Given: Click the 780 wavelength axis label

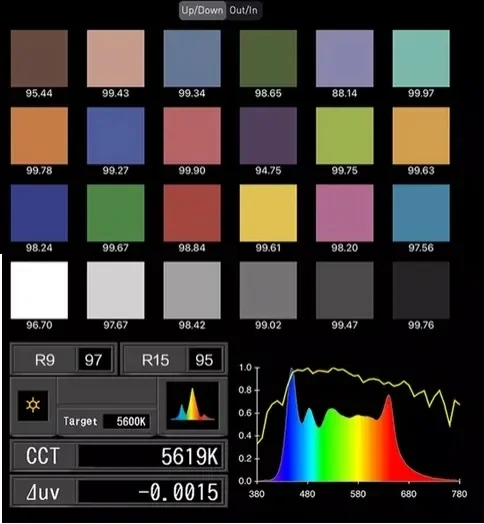Looking at the screenshot, I should pyautogui.click(x=459, y=494).
